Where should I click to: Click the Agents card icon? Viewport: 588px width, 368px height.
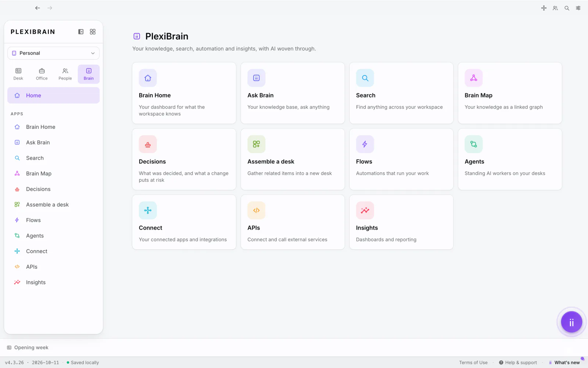[474, 144]
